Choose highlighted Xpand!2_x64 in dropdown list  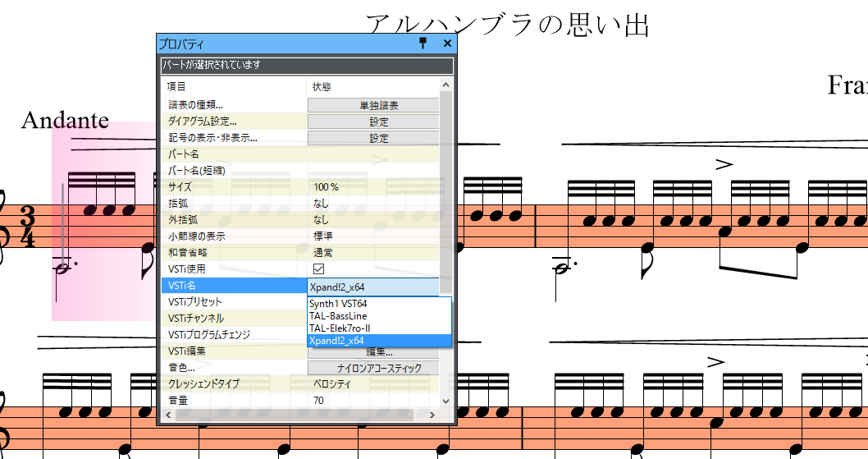(379, 341)
